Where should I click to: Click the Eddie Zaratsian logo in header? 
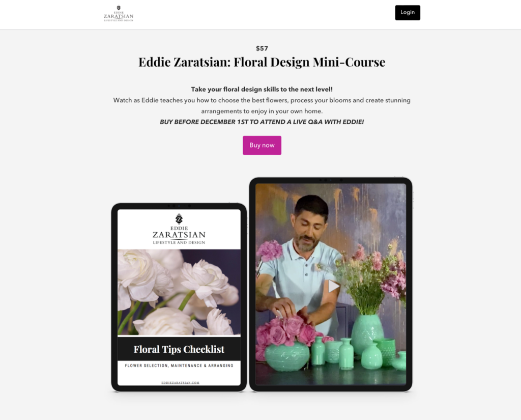pos(119,14)
